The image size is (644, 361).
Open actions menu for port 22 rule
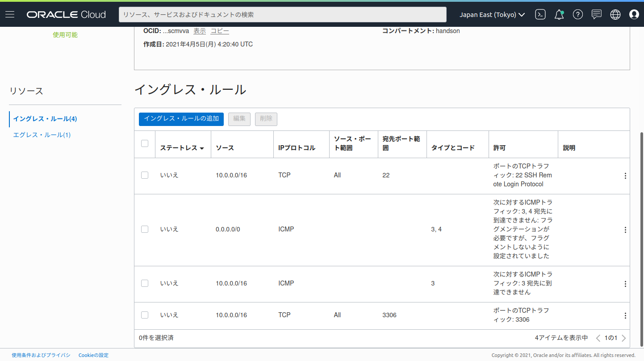[625, 176]
